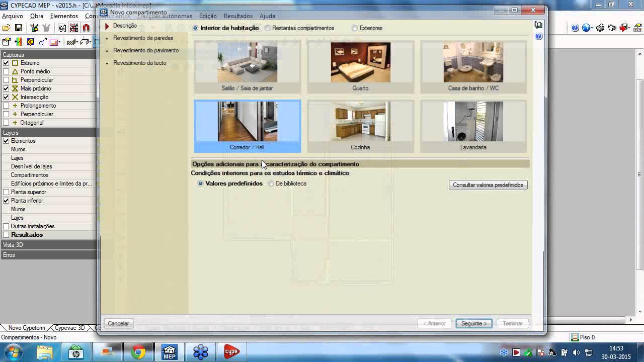The image size is (644, 362).
Task: Open the general data sheet icon in second toolbar row
Action: (x=7, y=42)
